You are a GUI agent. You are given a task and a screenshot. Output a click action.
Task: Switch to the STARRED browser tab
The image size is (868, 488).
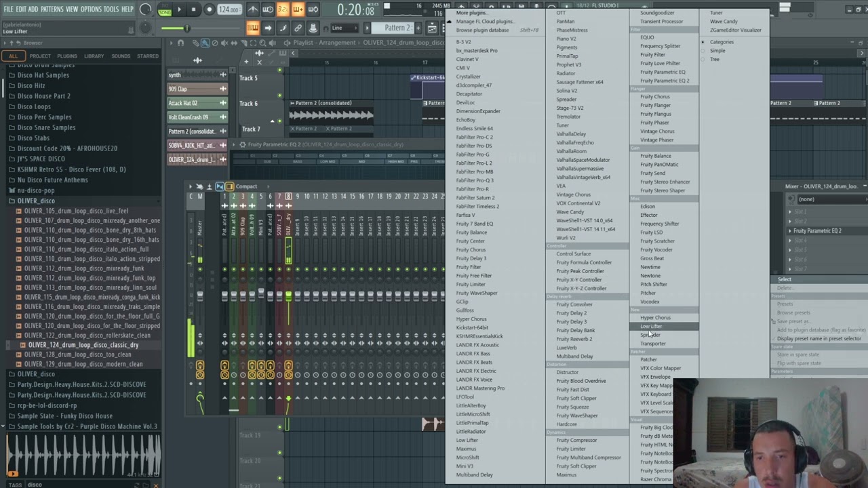tap(148, 56)
